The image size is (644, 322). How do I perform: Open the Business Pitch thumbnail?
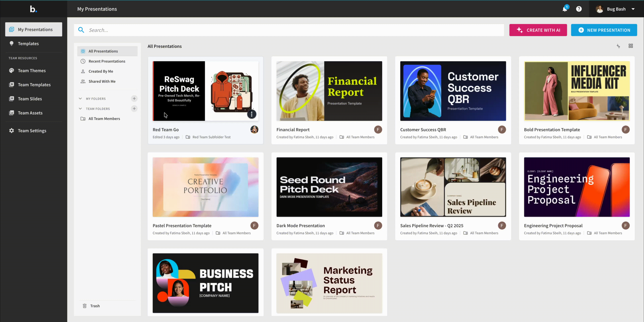click(205, 283)
